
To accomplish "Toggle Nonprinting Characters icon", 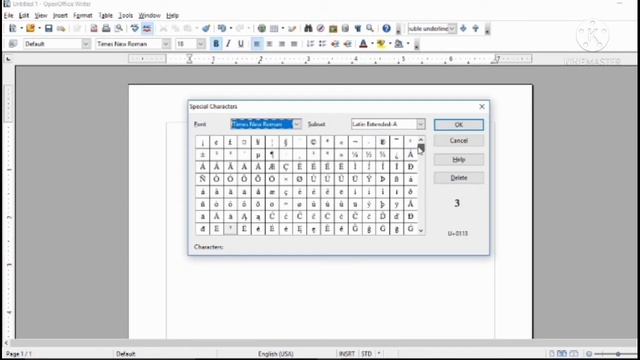I will pos(358,28).
